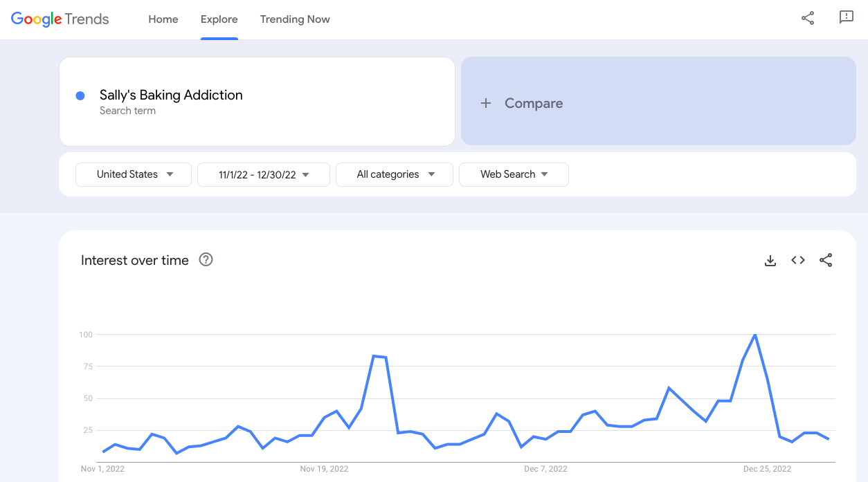868x482 pixels.
Task: Click the blue dot beside search term
Action: pyautogui.click(x=80, y=96)
